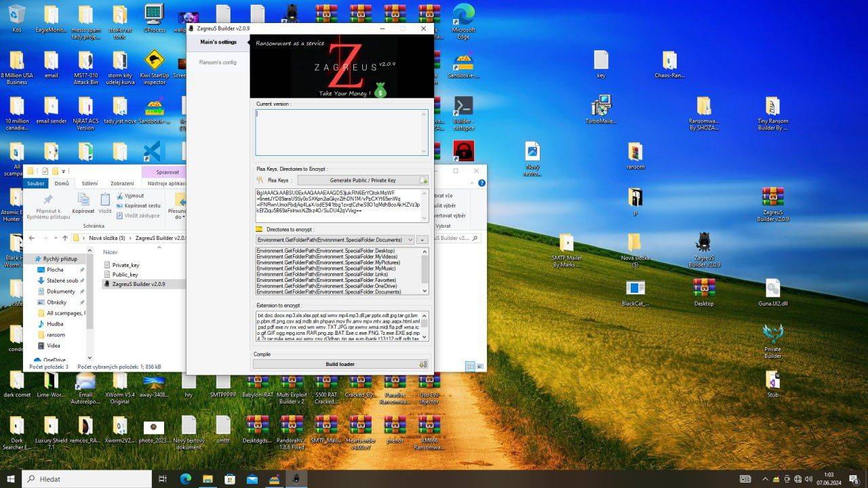Viewport: 868px width, 488px height.
Task: Switch to the Domů ribbon tab
Action: pyautogui.click(x=62, y=183)
